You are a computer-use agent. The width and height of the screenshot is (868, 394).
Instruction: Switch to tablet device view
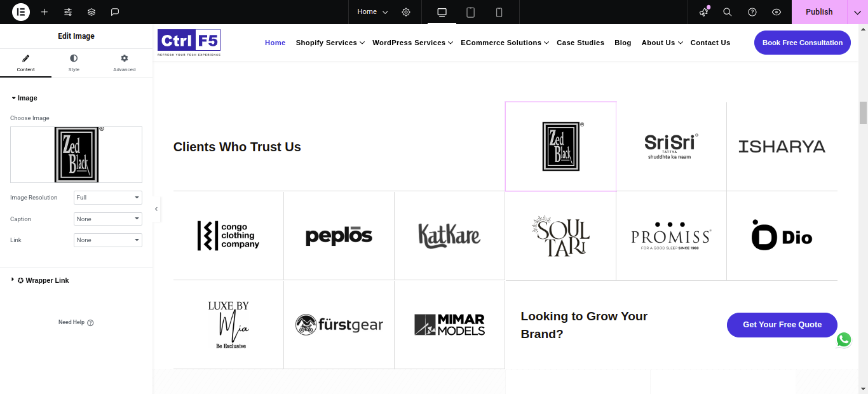471,12
